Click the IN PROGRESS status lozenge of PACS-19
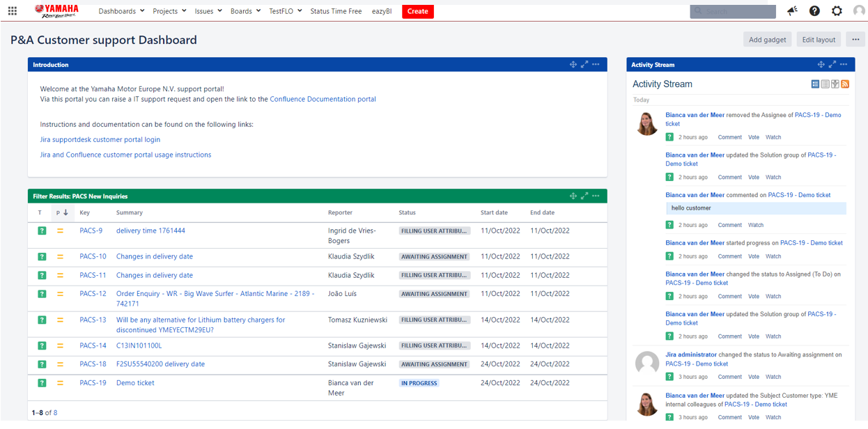Viewport: 868px width, 429px height. (x=419, y=383)
